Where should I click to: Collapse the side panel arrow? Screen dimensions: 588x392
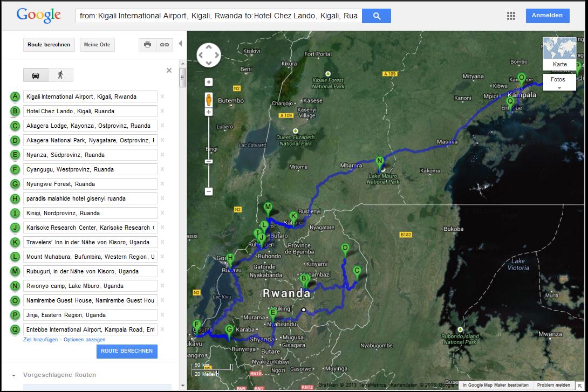coord(180,44)
